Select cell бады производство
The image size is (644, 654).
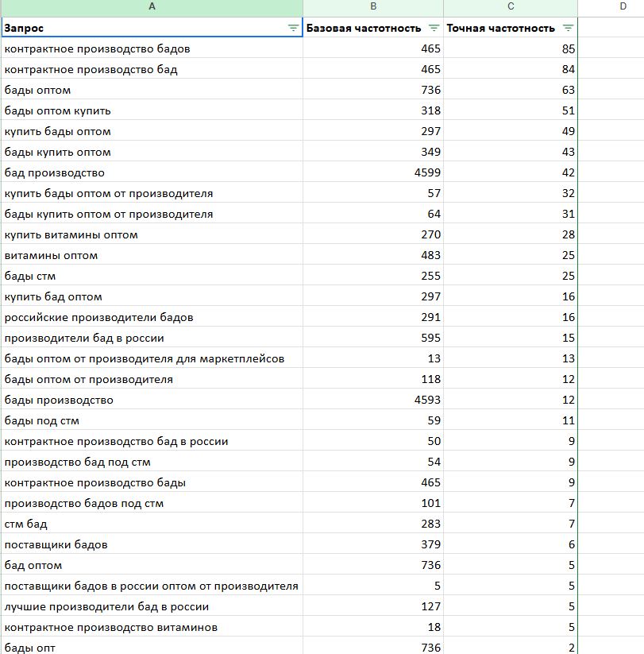click(152, 400)
